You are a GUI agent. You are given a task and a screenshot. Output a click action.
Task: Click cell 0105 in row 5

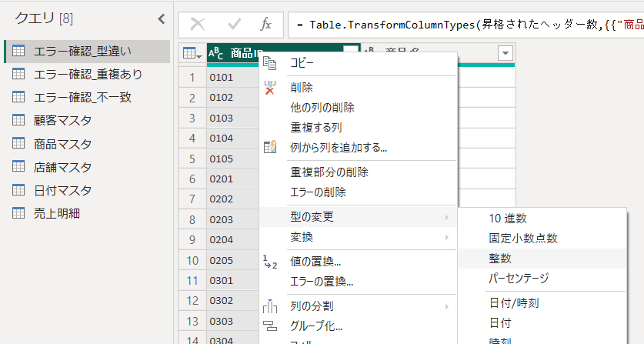click(x=233, y=159)
